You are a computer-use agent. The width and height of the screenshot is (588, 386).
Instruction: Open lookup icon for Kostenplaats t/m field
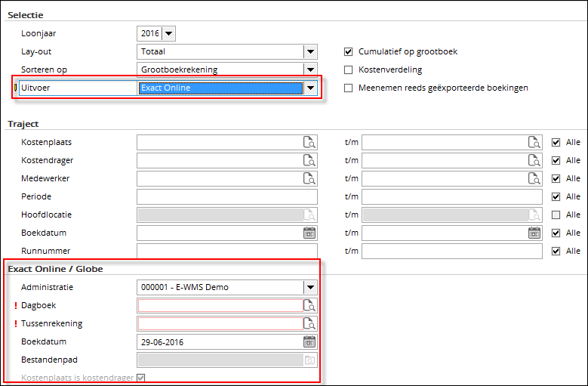(x=534, y=142)
